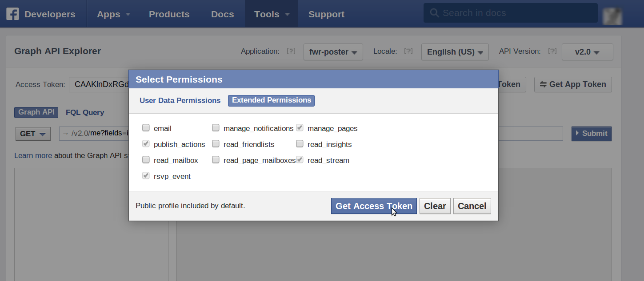Open the GET method dropdown

(33, 134)
